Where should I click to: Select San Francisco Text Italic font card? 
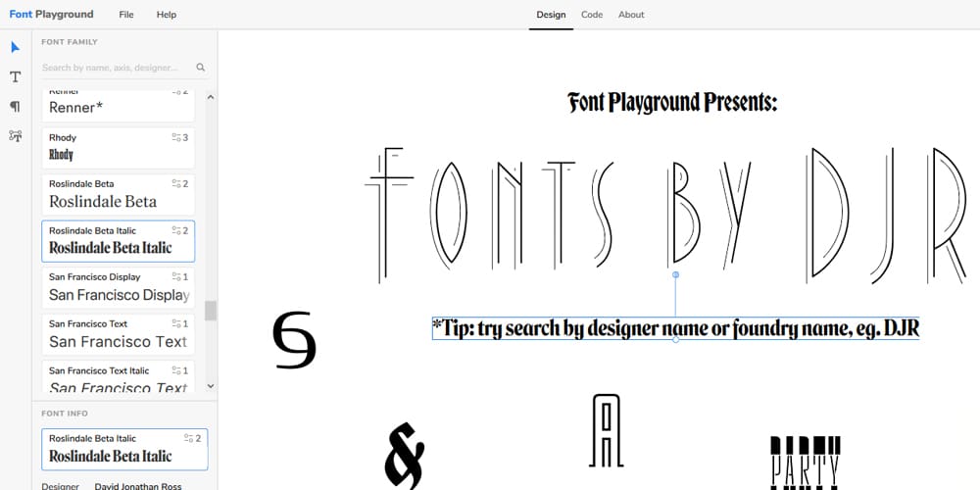[119, 377]
